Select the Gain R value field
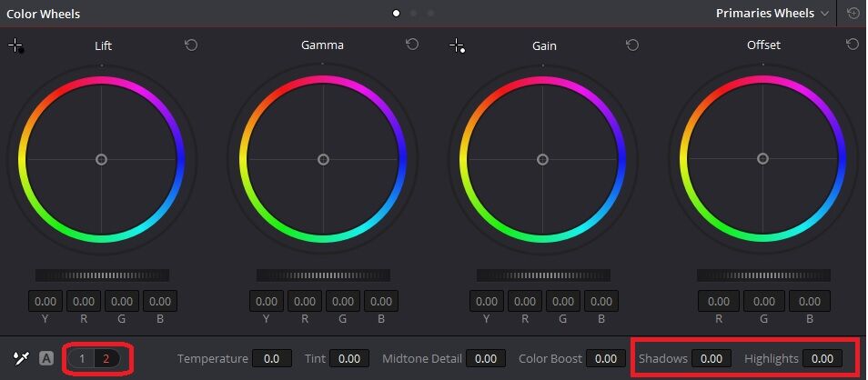This screenshot has height=380, width=868. tap(525, 302)
